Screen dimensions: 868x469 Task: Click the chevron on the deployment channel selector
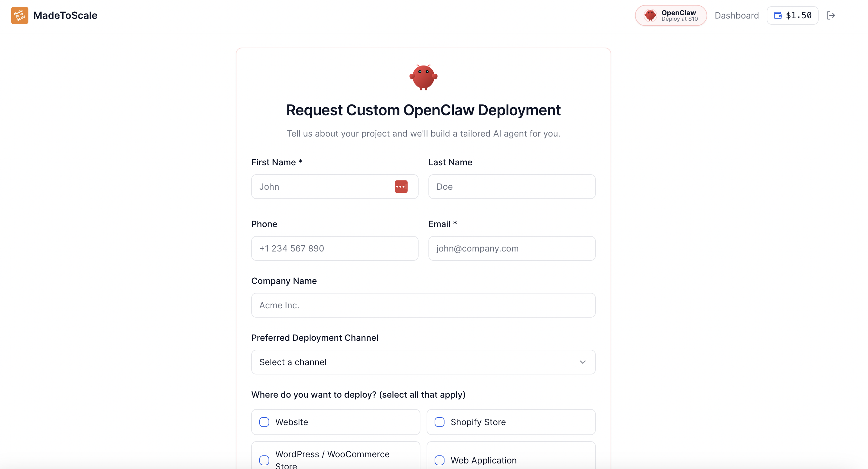pos(582,362)
